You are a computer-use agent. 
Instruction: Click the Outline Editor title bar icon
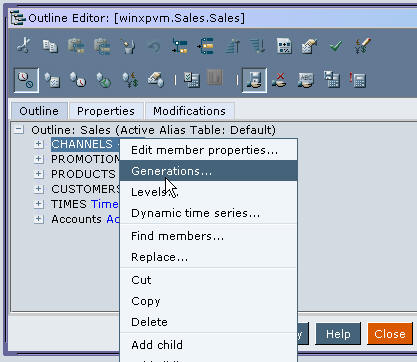point(18,18)
